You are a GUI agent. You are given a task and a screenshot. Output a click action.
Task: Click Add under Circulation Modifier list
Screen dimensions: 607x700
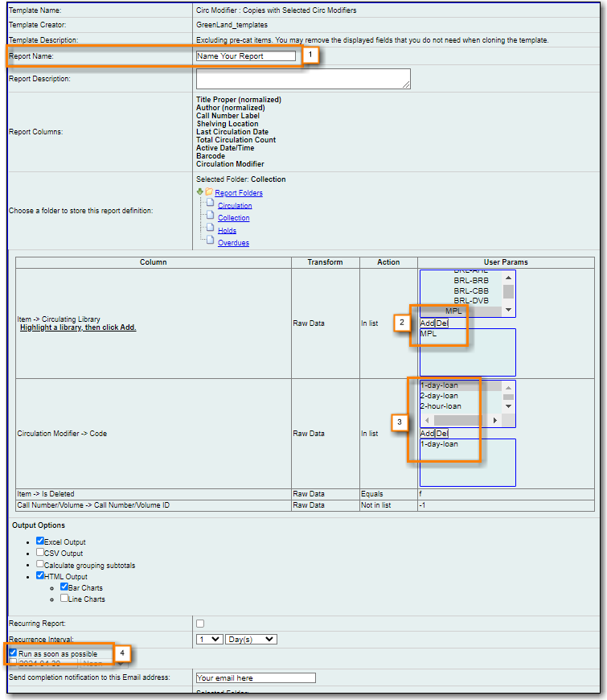[427, 434]
